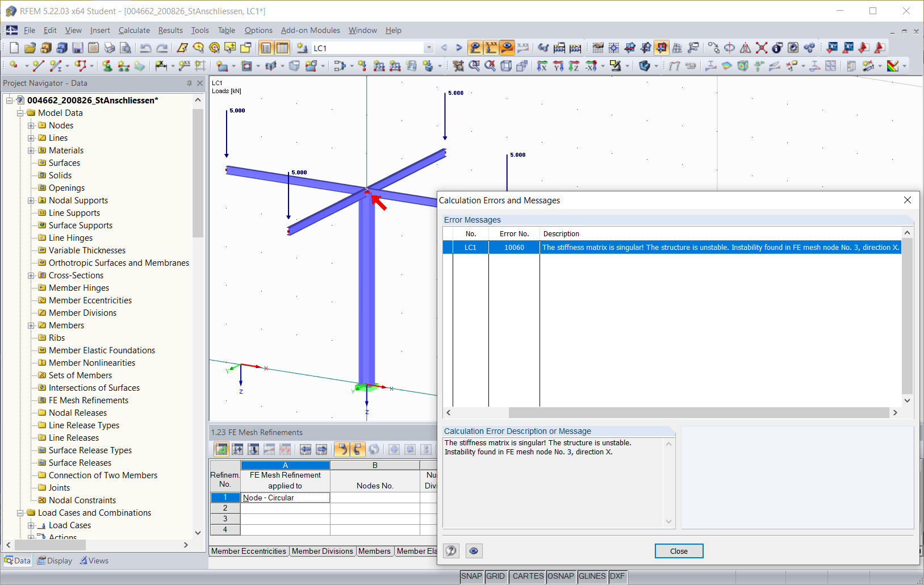Toggle the SNAP option in the status bar
Viewport: 924px width, 585px height.
471,576
